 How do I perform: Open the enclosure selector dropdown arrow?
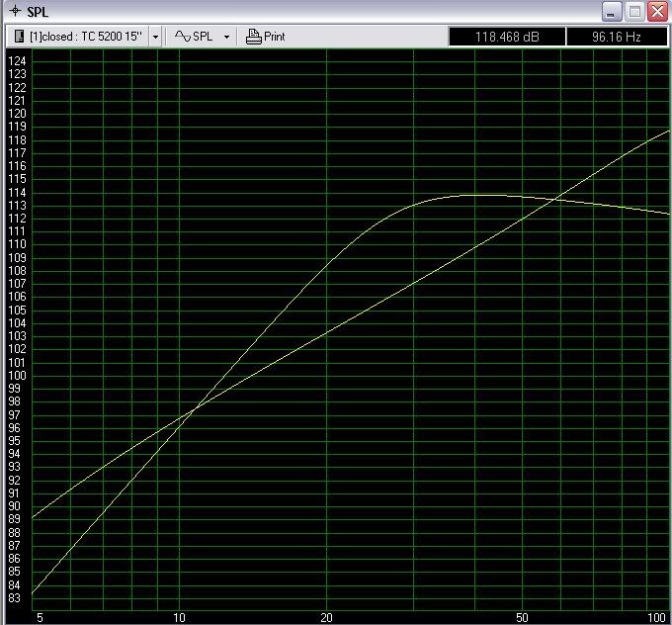click(155, 37)
